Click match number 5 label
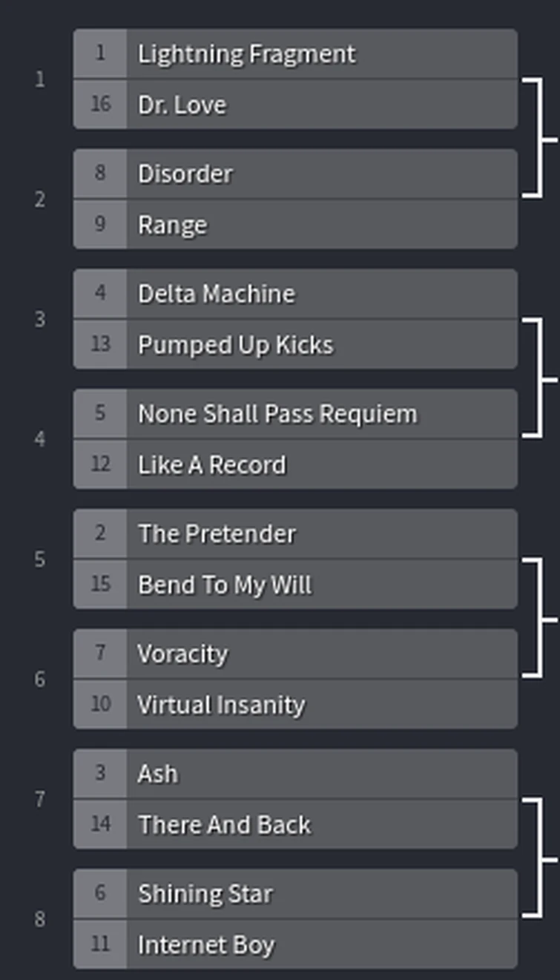 (39, 559)
